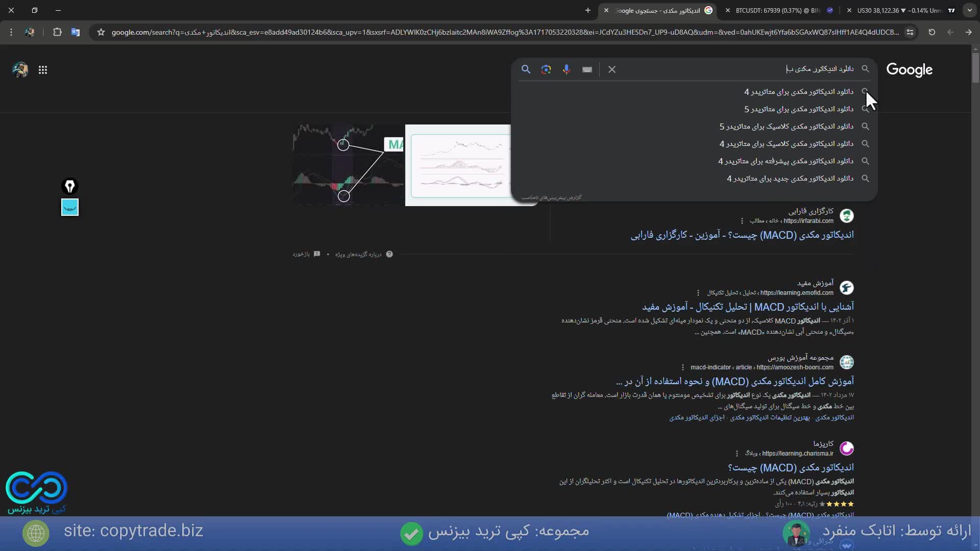Open the tab search chevron dropdown

(x=969, y=10)
